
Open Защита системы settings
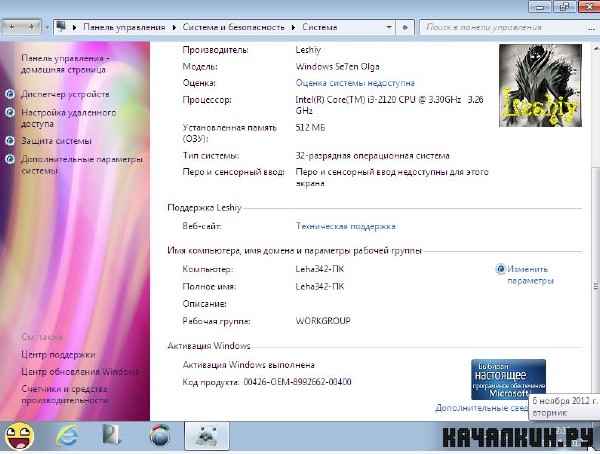click(56, 140)
